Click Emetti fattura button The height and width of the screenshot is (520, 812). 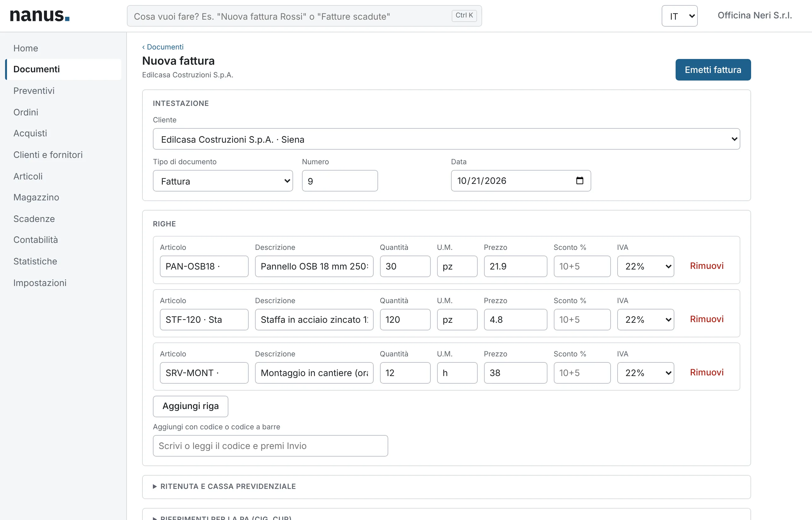tap(713, 70)
